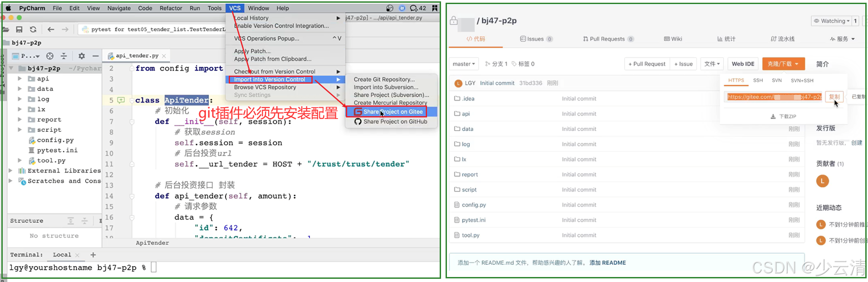Expand the script folder in Project tree

point(20,130)
